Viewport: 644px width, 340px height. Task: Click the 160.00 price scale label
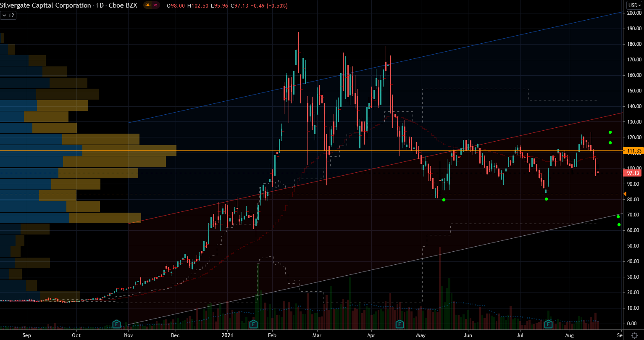point(634,75)
